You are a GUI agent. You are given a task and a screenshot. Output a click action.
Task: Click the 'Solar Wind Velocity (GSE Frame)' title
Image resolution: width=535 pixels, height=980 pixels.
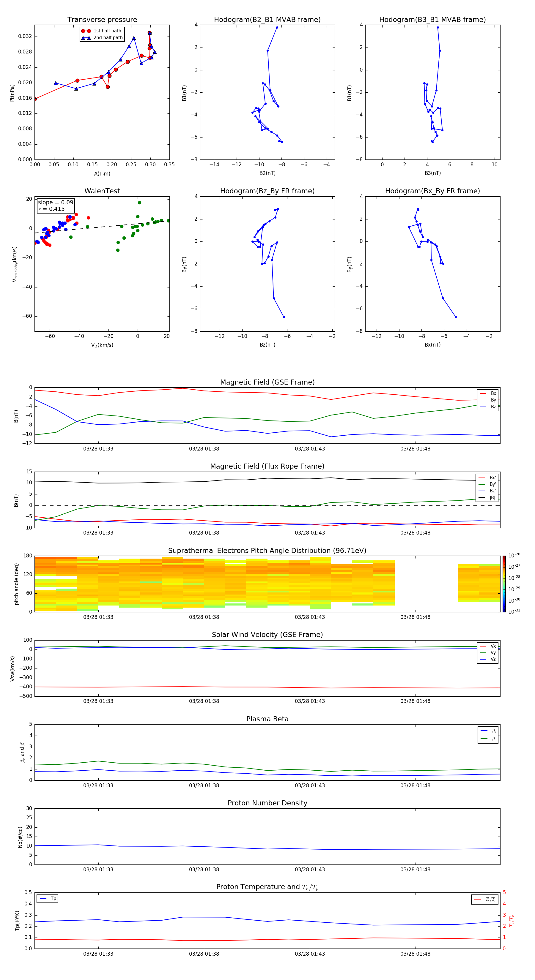[x=267, y=635]
